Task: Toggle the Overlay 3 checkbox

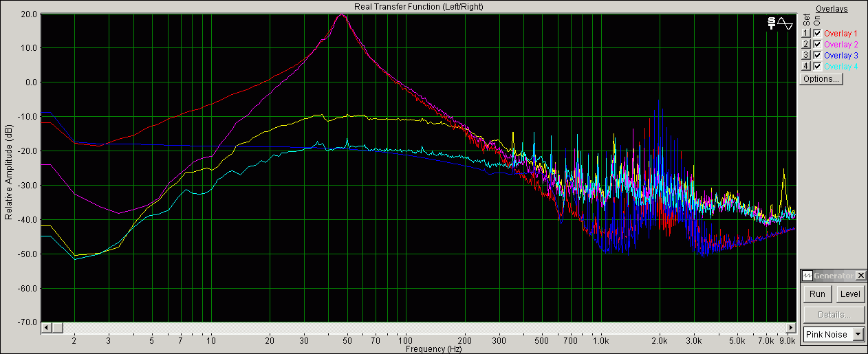Action: 817,55
